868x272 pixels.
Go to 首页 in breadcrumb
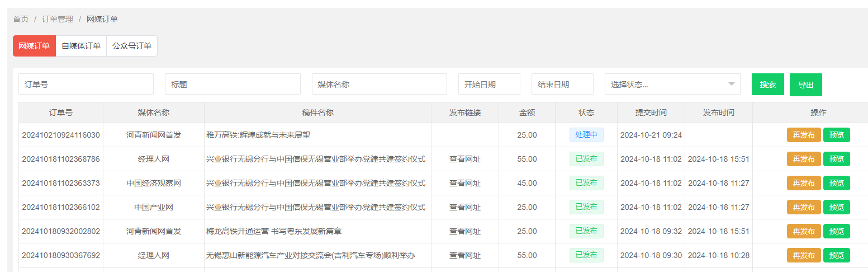(x=21, y=19)
